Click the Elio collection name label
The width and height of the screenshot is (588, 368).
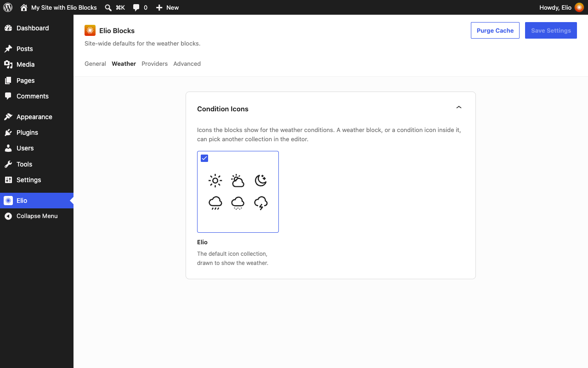click(203, 242)
